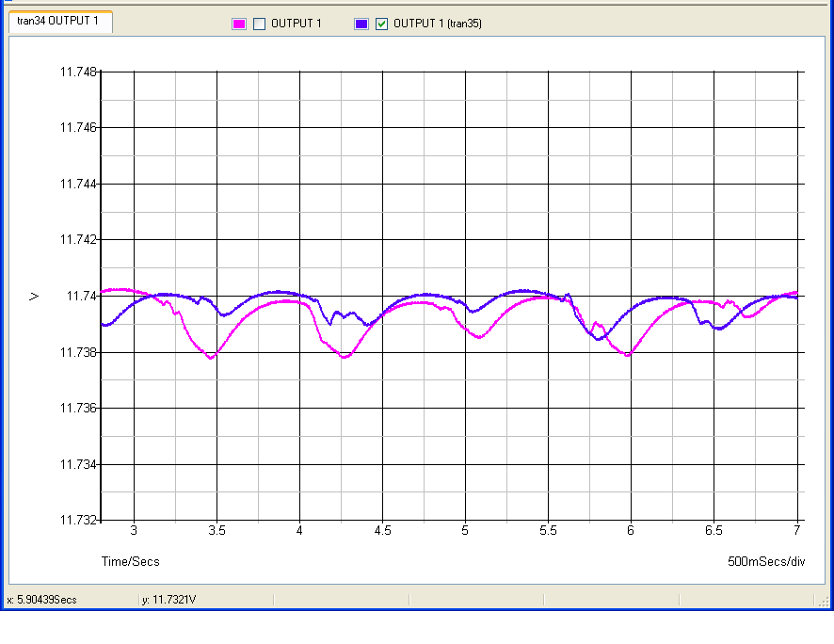Click the blue tran35 color swatch
This screenshot has height=644, width=834.
[x=361, y=24]
